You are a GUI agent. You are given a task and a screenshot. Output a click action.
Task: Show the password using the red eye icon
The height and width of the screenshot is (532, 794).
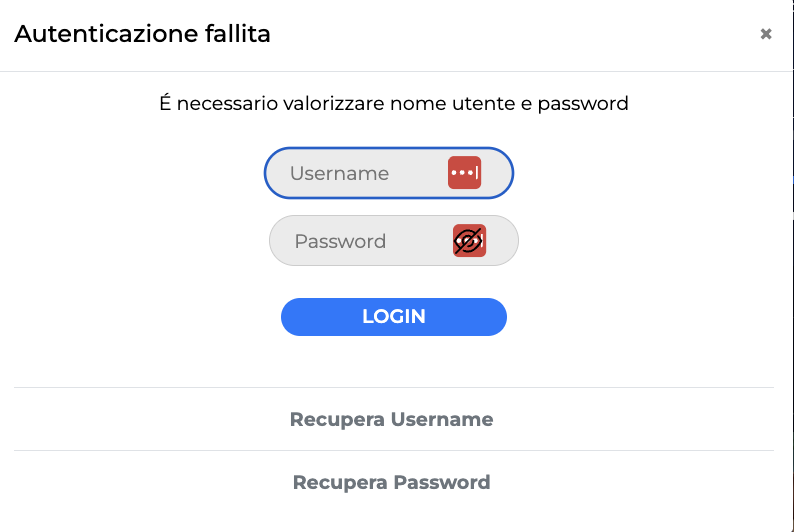coord(469,241)
